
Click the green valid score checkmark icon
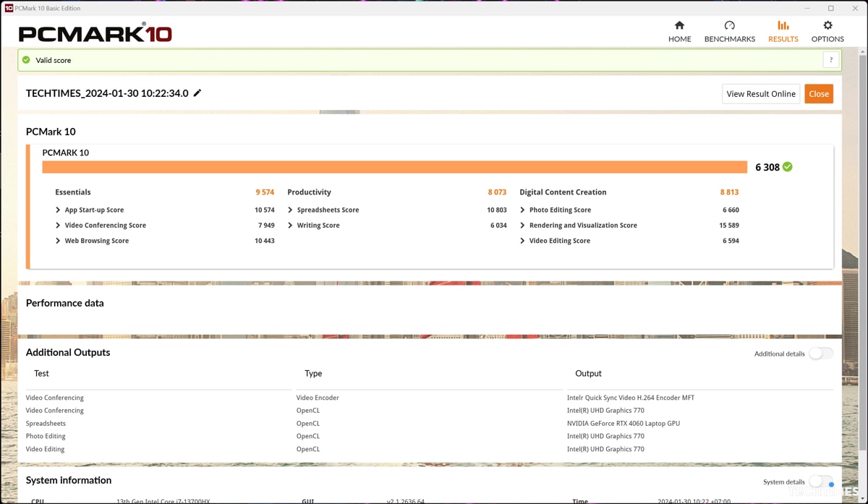tap(26, 60)
